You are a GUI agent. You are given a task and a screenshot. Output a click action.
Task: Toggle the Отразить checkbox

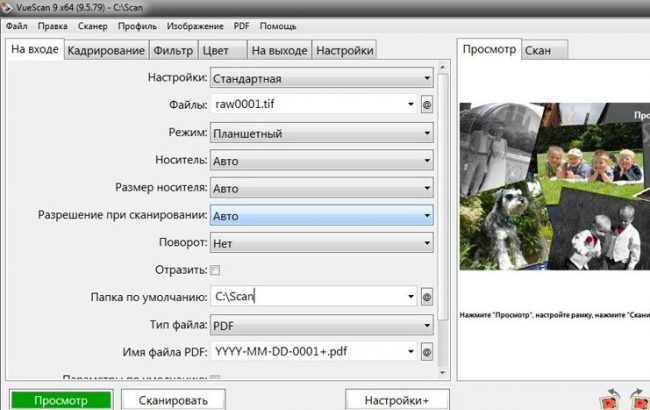click(x=215, y=270)
